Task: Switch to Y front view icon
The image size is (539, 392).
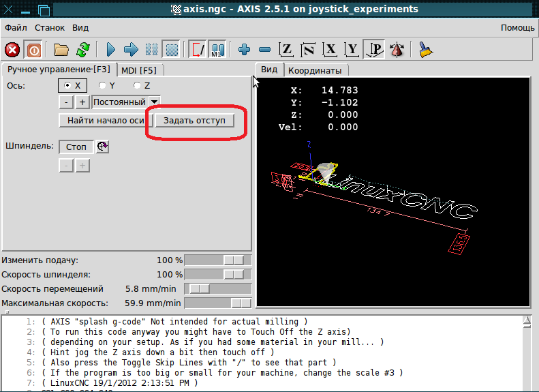Action: pos(352,50)
